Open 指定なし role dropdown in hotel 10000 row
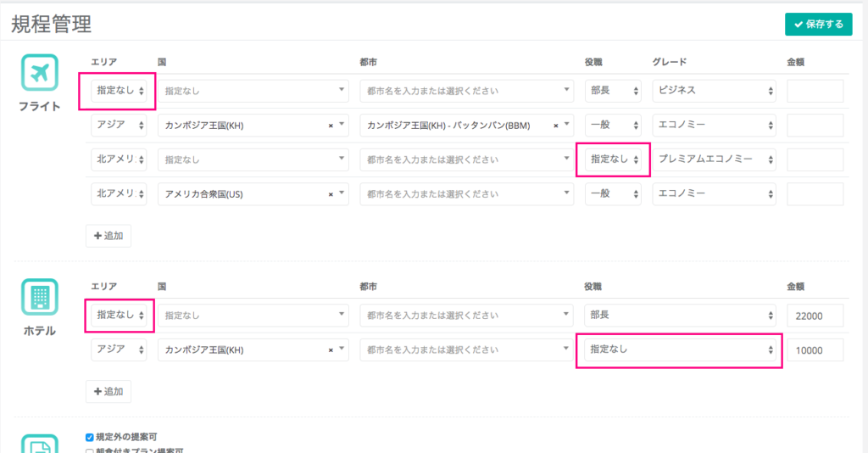The image size is (868, 453). pos(680,350)
